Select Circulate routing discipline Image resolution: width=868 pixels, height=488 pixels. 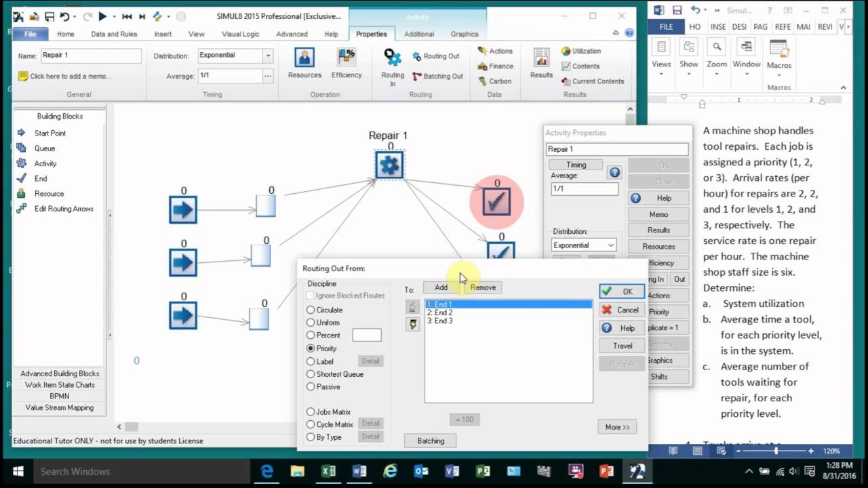[311, 310]
